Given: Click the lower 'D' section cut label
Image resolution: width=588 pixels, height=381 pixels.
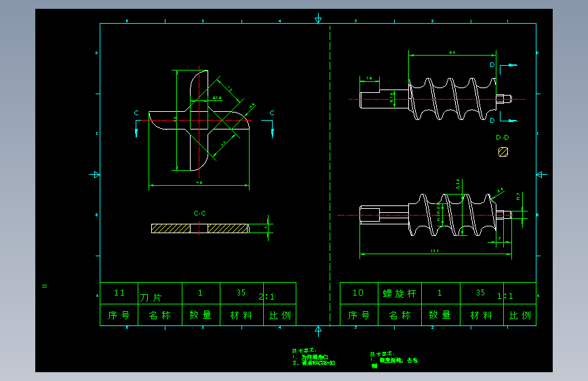Looking at the screenshot, I should pyautogui.click(x=492, y=121).
